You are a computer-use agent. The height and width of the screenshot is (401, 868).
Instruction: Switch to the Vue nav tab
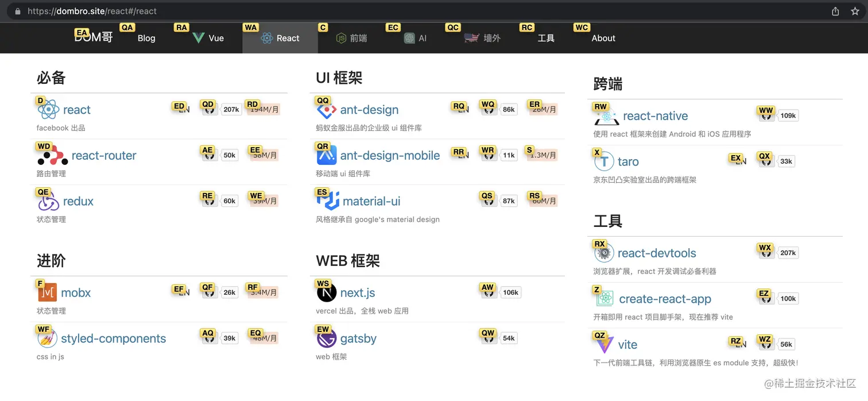pos(208,38)
